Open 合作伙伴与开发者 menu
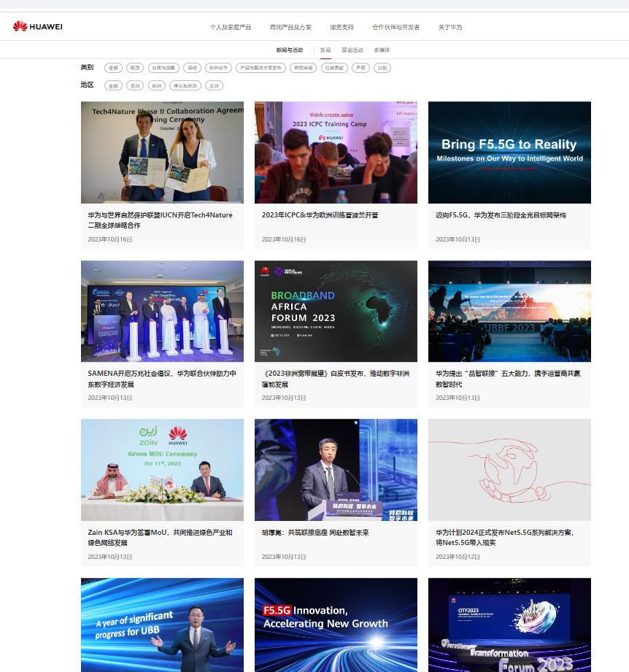This screenshot has height=672, width=629. click(396, 27)
